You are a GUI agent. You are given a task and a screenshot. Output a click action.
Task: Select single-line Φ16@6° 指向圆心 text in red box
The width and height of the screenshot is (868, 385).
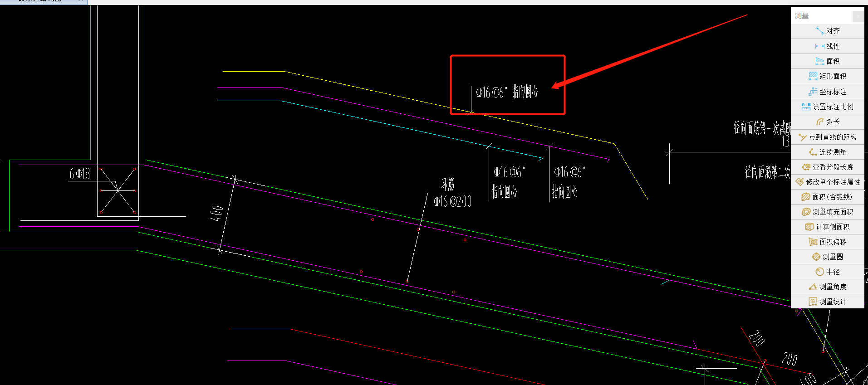[507, 92]
